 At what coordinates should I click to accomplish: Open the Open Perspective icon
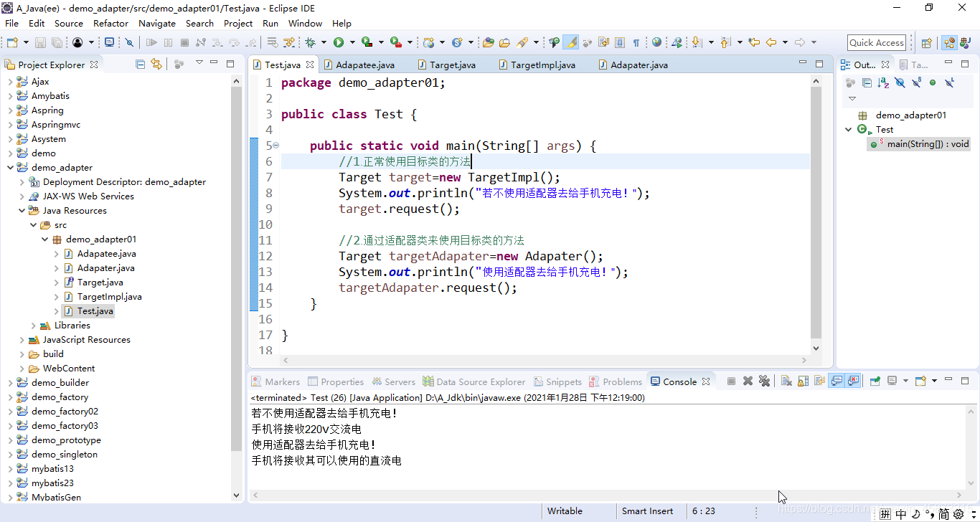click(x=926, y=42)
